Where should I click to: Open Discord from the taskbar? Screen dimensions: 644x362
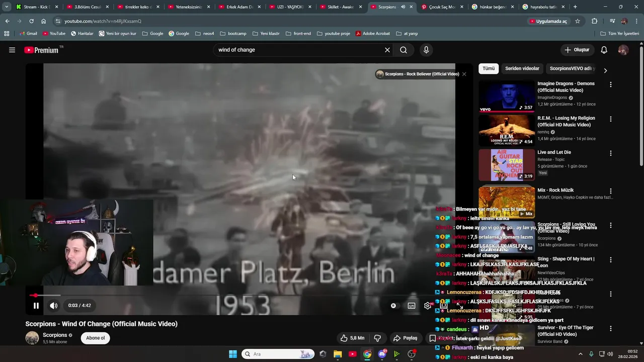[x=382, y=354]
